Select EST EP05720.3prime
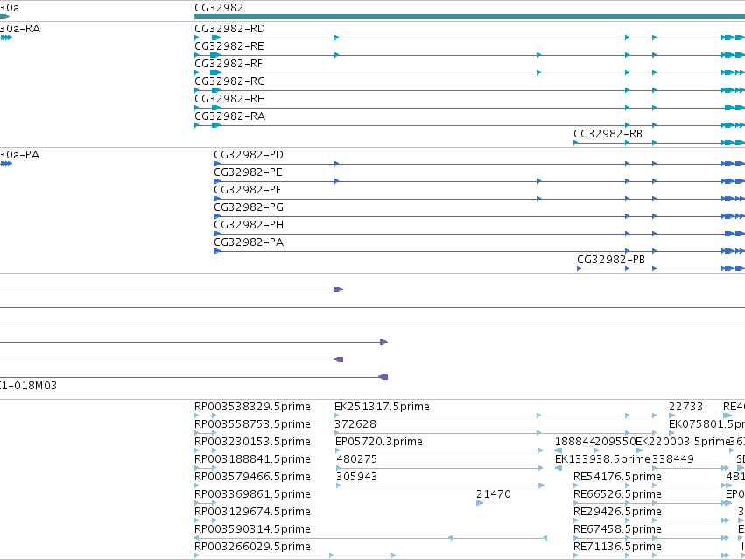Viewport: 745px width, 560px height. pyautogui.click(x=379, y=442)
